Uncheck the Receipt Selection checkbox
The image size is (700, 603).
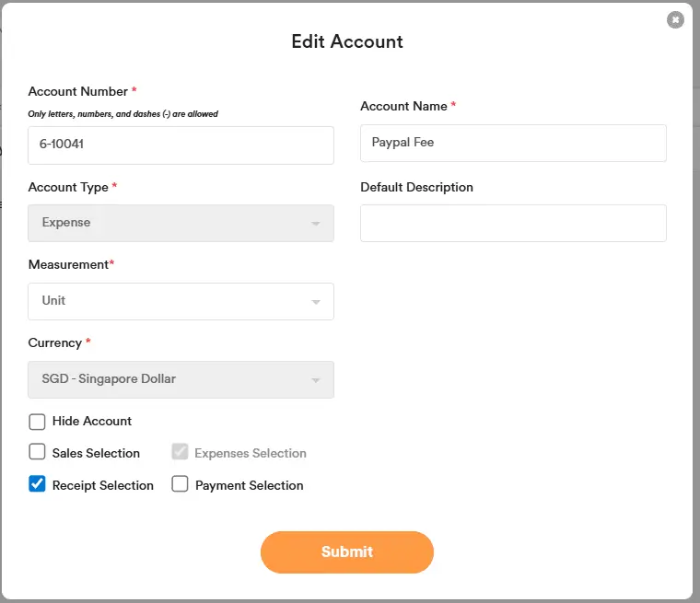pos(38,484)
